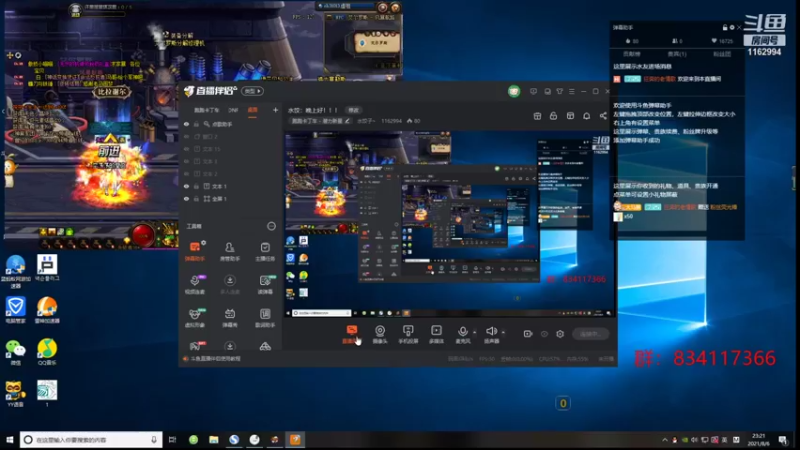800x450 pixels.
Task: Open danmaku helper settings gear
Action: tap(732, 28)
